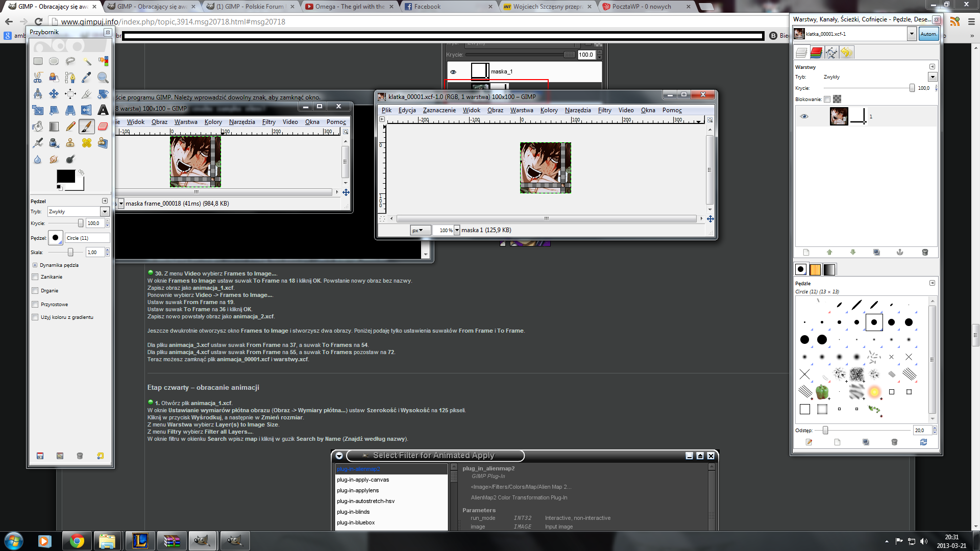Viewport: 980px width, 551px height.
Task: Expand the Dynamika pędzla section
Action: tap(35, 265)
